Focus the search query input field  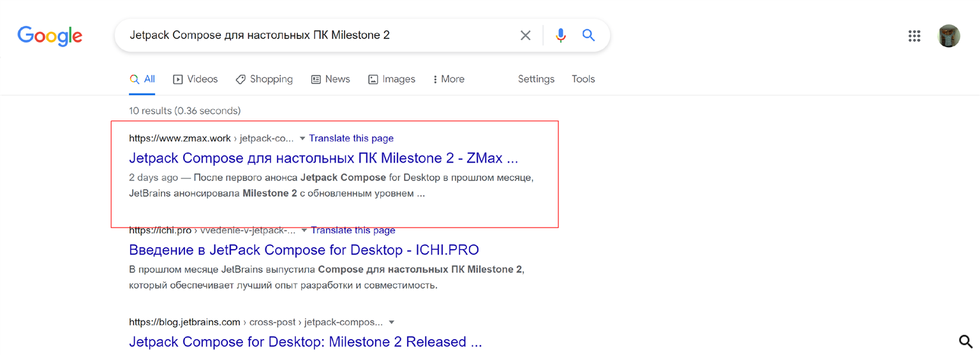(319, 35)
